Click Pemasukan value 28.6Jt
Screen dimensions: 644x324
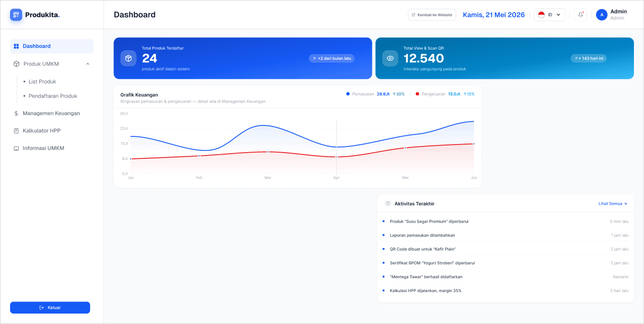383,94
